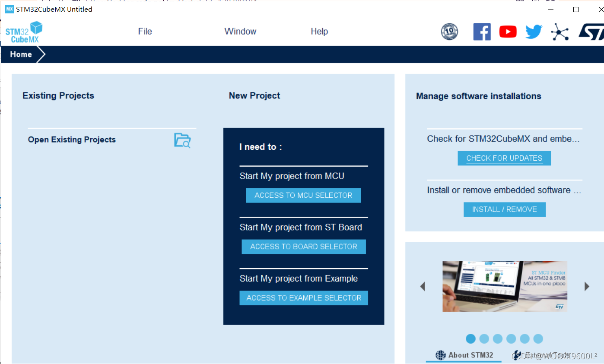Minimize the STM32CubeMX window
604x364 pixels.
(551, 9)
